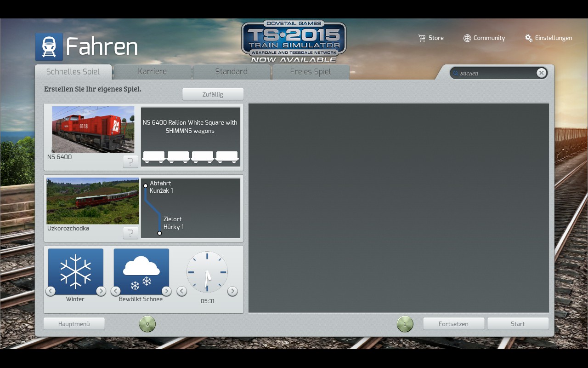The height and width of the screenshot is (368, 588).
Task: Click 'Erstellen Sie Ihr eigenes Spiel.' heading
Action: pyautogui.click(x=93, y=89)
